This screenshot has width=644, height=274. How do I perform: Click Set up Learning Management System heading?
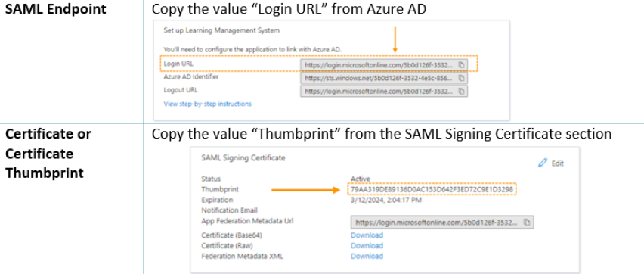tap(221, 30)
